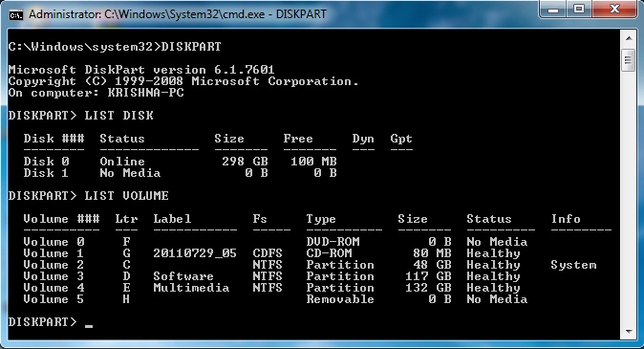Click the 'Volume 3' row label
Image resolution: width=644 pixels, height=349 pixels.
tap(54, 276)
